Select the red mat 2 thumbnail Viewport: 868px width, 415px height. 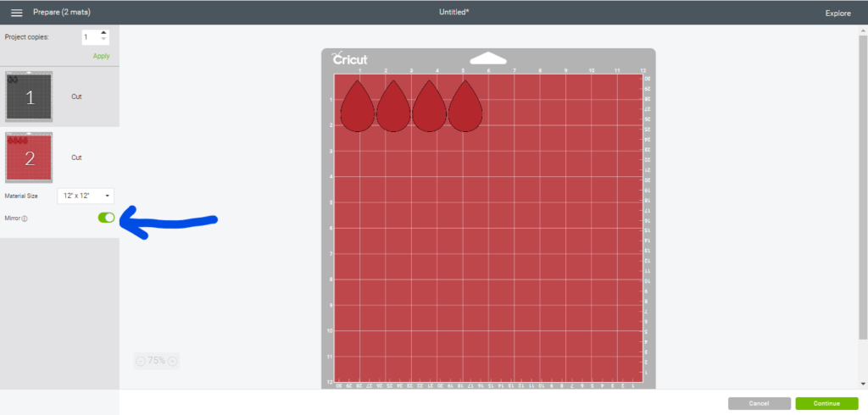pyautogui.click(x=29, y=158)
